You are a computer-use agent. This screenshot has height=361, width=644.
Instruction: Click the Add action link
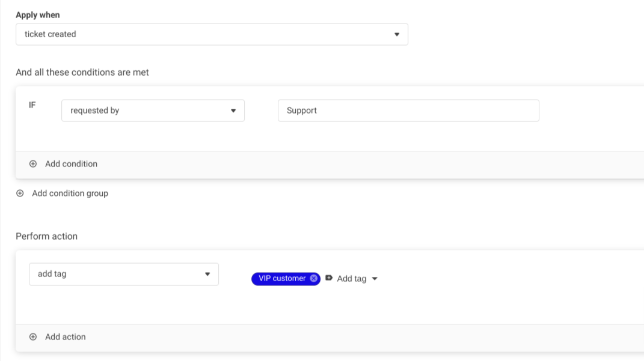(65, 337)
